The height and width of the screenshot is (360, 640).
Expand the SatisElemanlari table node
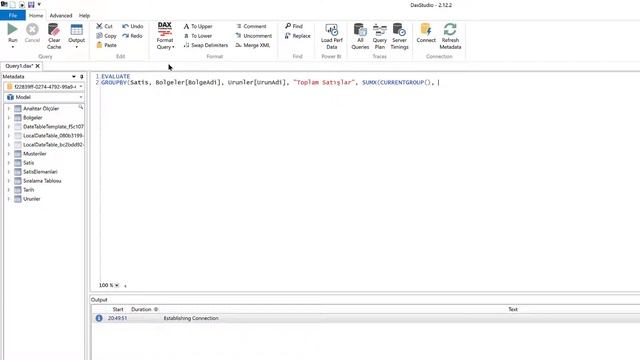pyautogui.click(x=9, y=172)
